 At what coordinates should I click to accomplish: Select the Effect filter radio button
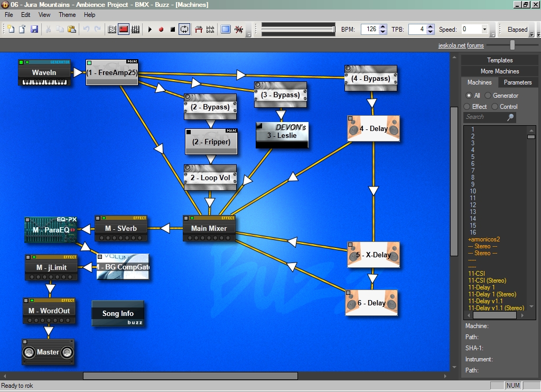click(x=467, y=107)
